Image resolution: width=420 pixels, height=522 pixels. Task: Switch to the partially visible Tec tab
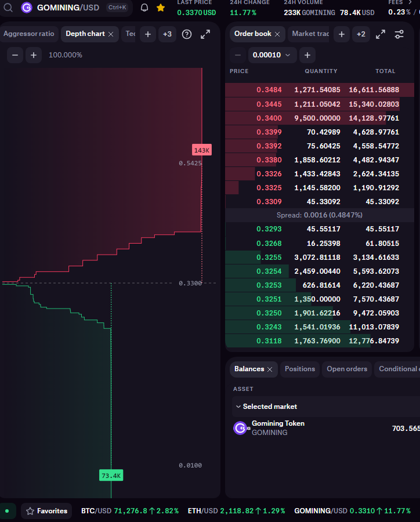click(130, 34)
